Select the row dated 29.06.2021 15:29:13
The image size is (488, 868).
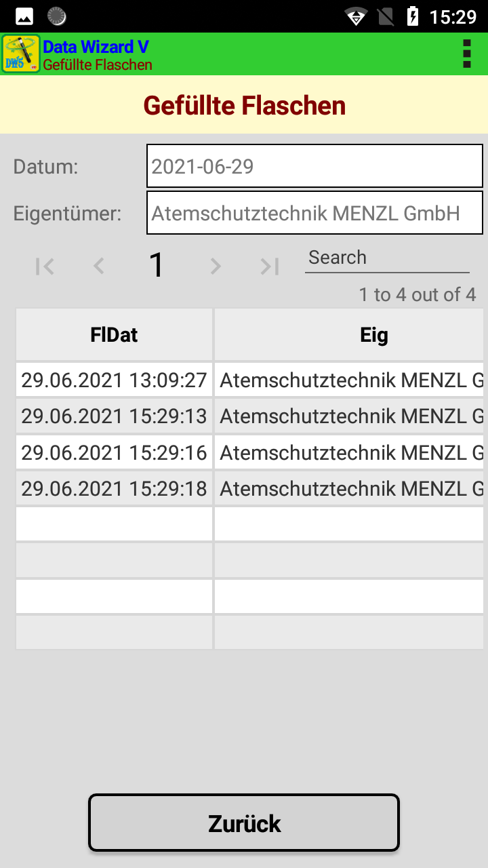(114, 416)
